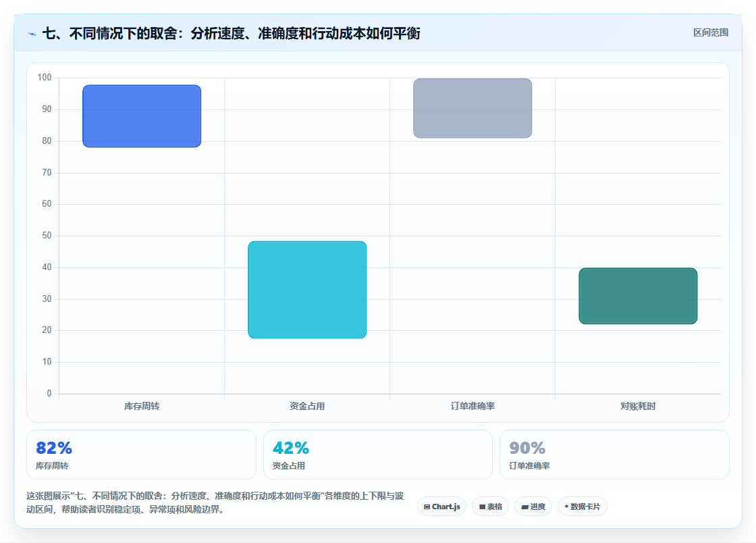This screenshot has width=756, height=543.
Task: Click the 资金占用 x-axis label
Action: point(307,406)
